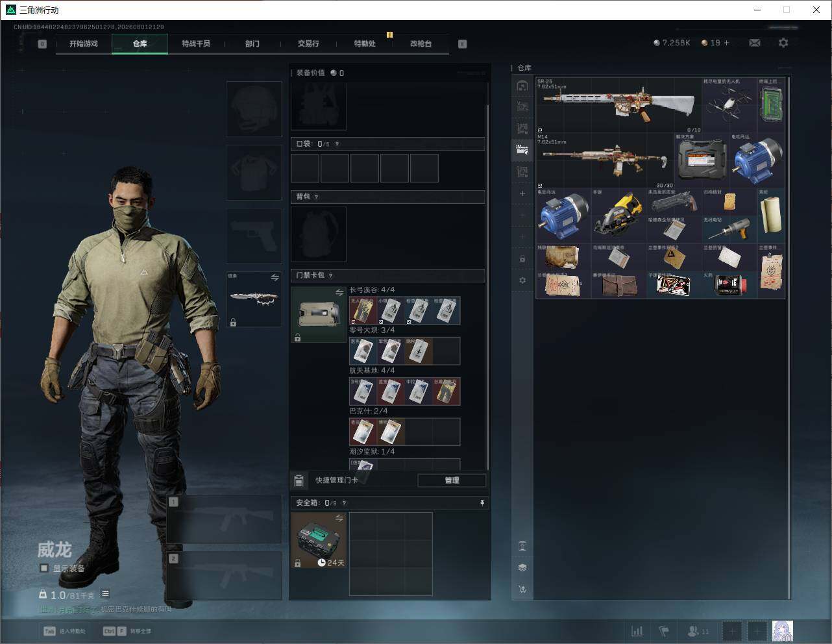Select the M14 rifle in the warehouse
This screenshot has width=832, height=644.
point(606,161)
